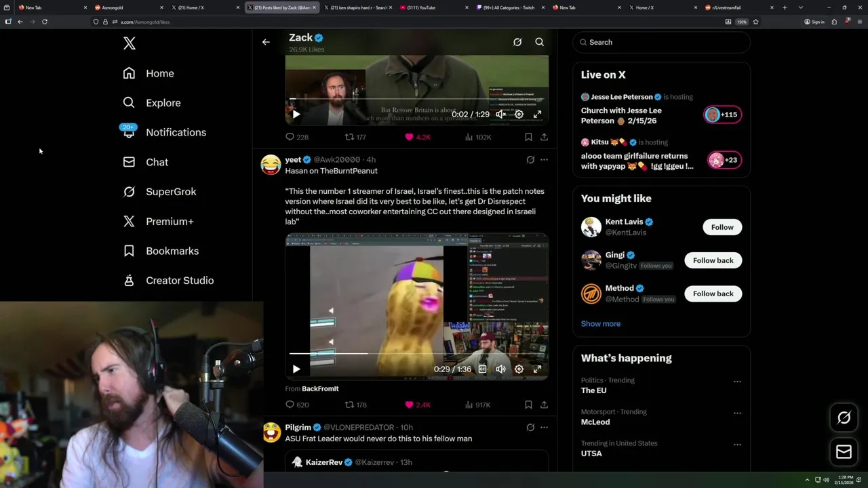The image size is (868, 488).
Task: Open Notifications in the sidebar
Action: coord(164,132)
